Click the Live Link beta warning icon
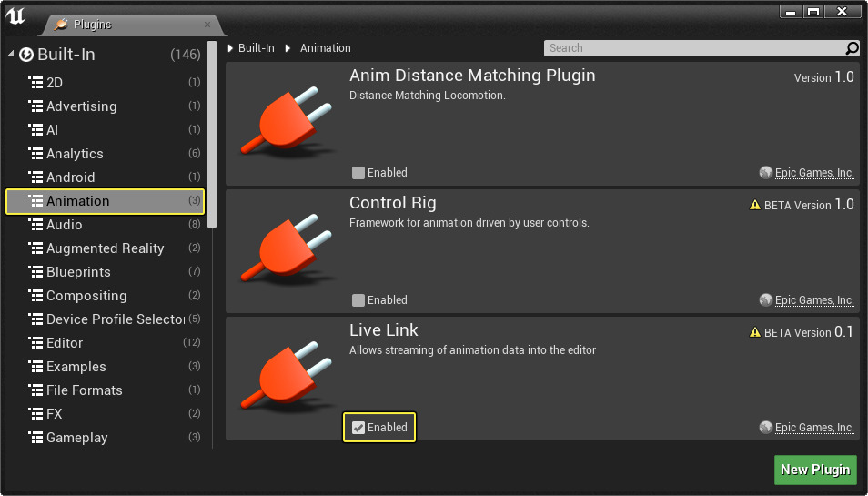868x496 pixels. [x=754, y=333]
